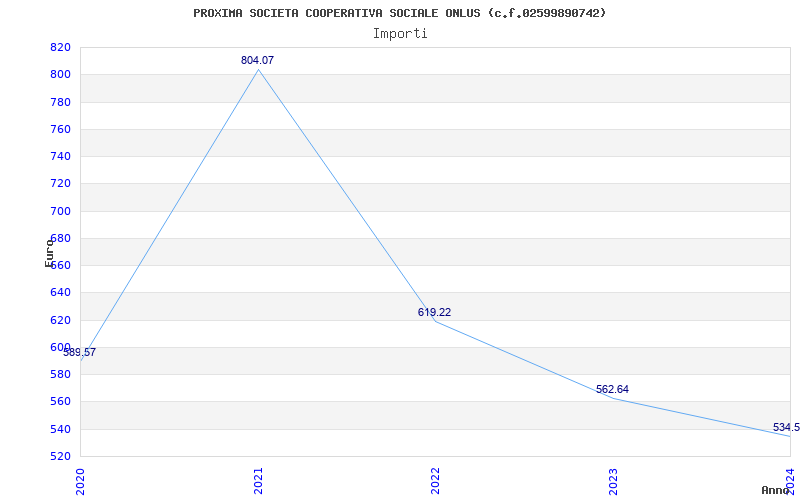
Task: Click the 620 y-axis value
Action: tap(60, 320)
